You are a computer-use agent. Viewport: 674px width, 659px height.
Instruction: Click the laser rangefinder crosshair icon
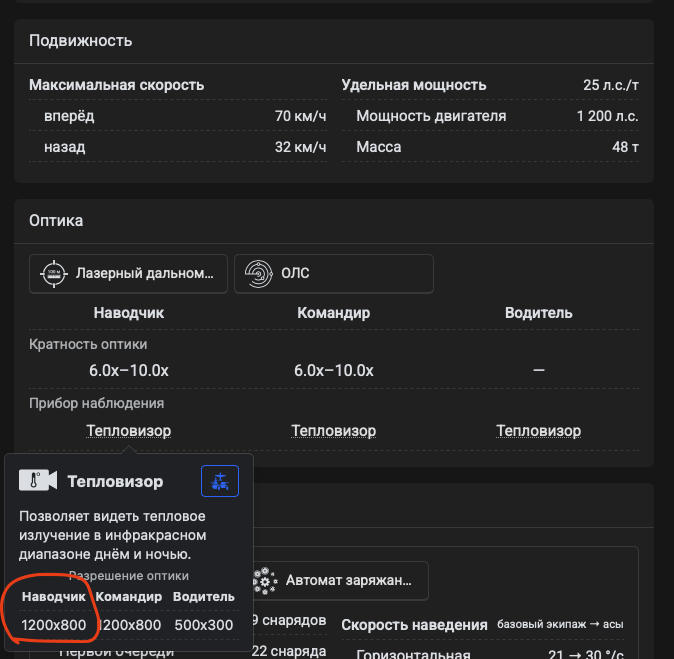coord(51,273)
